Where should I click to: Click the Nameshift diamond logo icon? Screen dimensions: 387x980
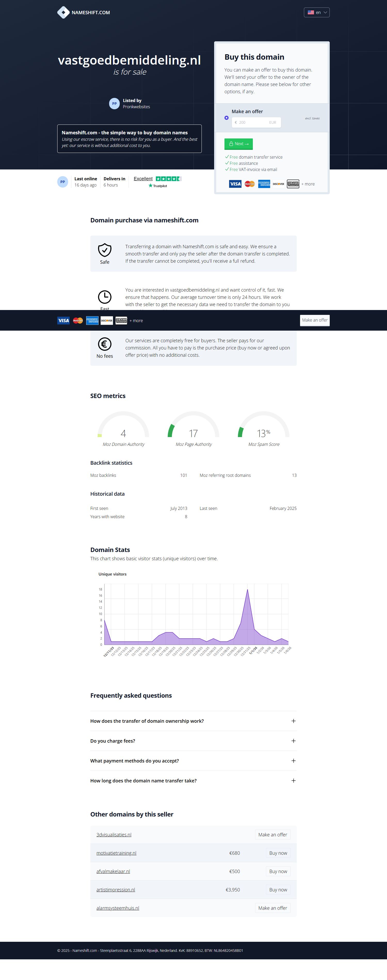[x=63, y=13]
